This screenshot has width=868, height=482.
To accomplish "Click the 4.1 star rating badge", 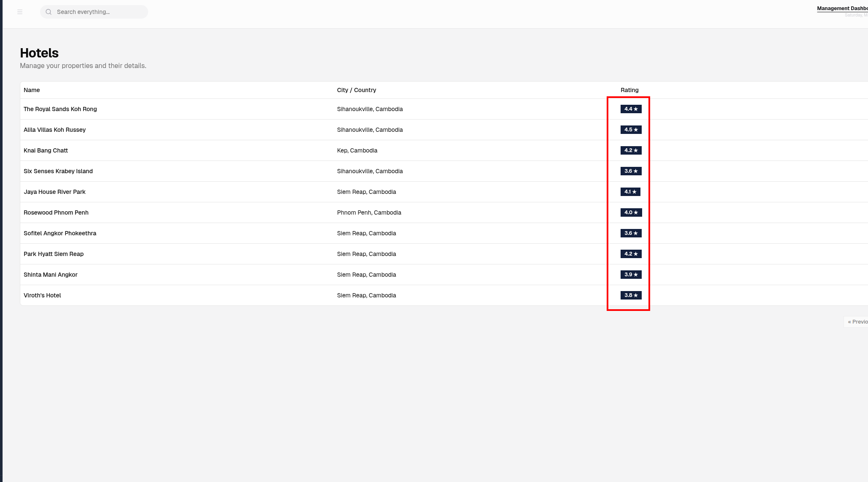I will pos(630,192).
